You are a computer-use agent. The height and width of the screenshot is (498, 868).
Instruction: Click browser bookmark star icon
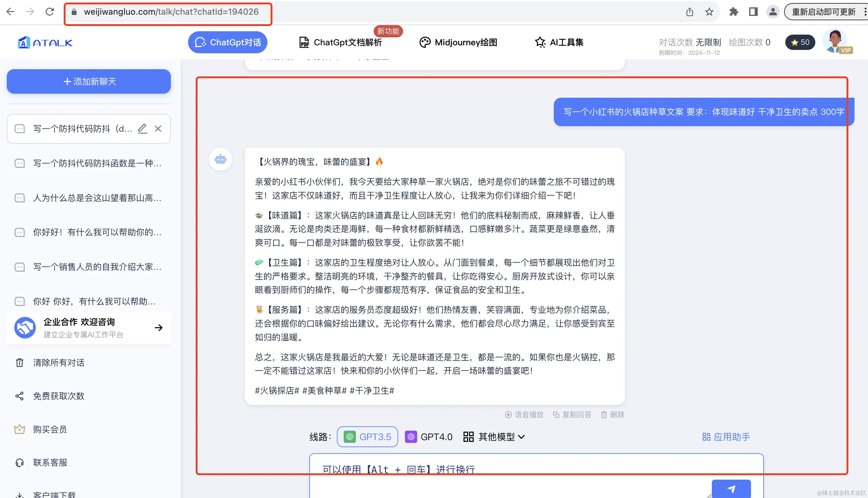pos(709,12)
